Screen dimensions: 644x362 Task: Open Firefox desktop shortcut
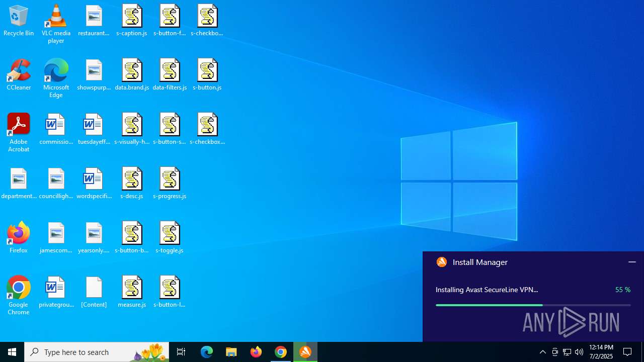pos(19,238)
